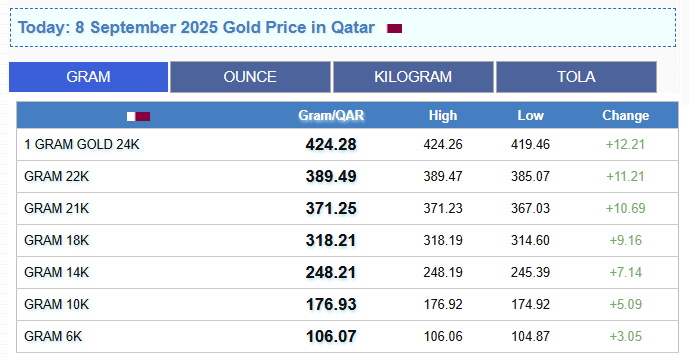Click the Change column header
The image size is (689, 361).
tap(625, 116)
